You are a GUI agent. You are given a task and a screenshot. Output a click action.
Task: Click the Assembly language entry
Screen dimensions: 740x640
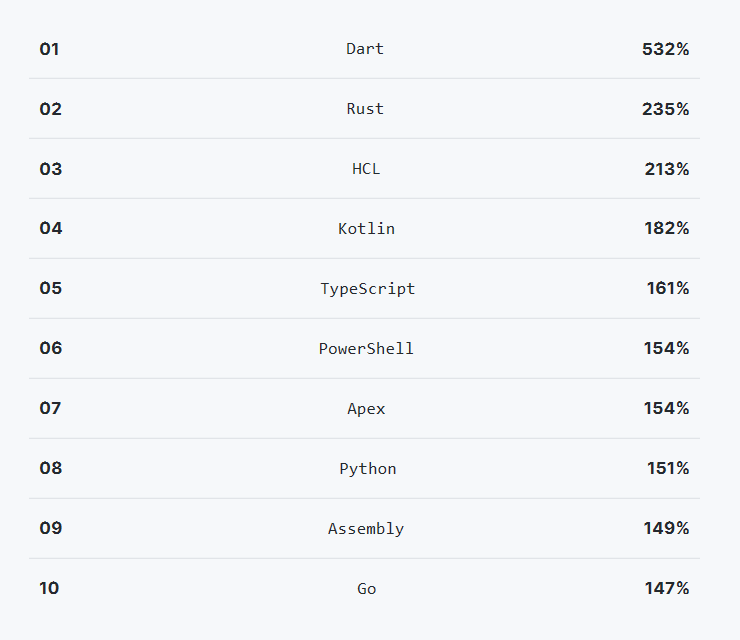click(x=366, y=529)
